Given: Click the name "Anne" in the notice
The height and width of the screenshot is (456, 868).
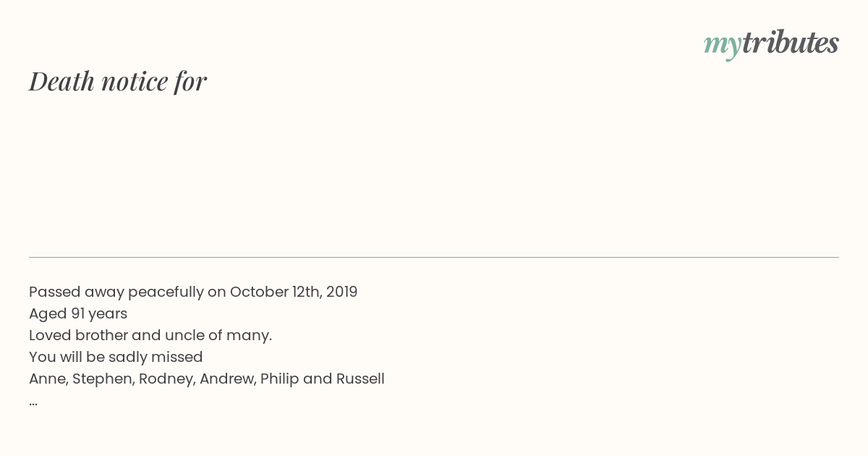Looking at the screenshot, I should [x=48, y=379].
